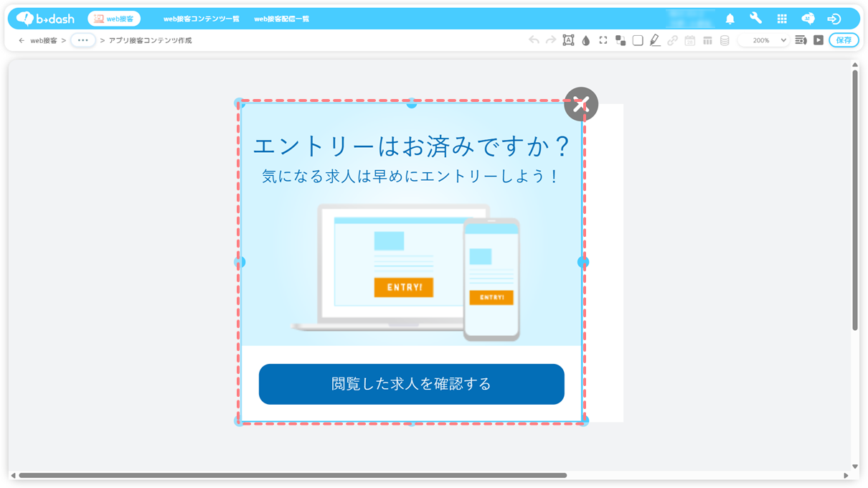Click the text box tool icon
This screenshot has height=488, width=868.
point(568,41)
